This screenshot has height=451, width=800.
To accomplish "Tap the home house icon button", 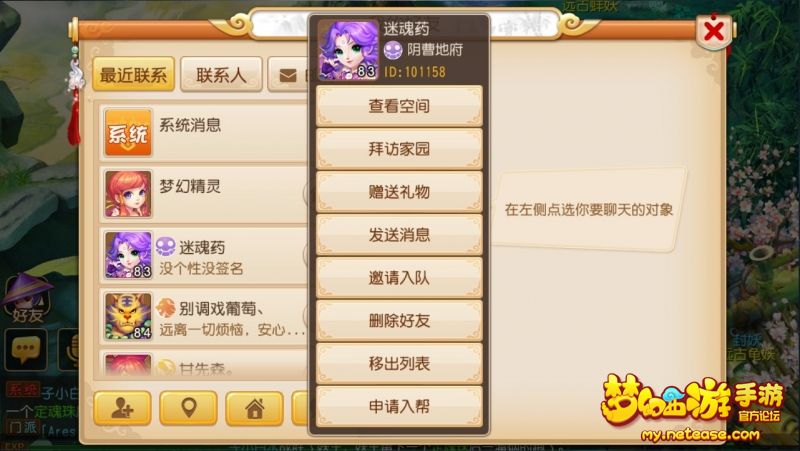I will [x=254, y=408].
